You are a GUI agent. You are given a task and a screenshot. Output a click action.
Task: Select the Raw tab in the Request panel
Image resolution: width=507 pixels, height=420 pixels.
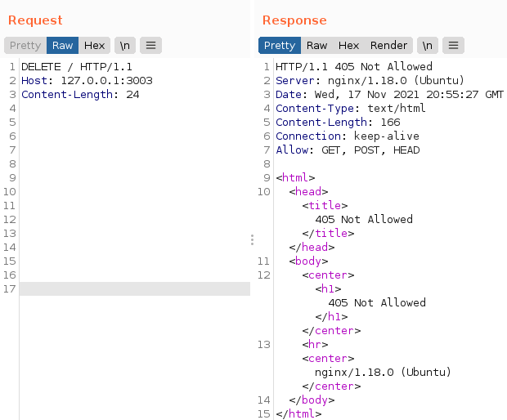[x=62, y=46]
